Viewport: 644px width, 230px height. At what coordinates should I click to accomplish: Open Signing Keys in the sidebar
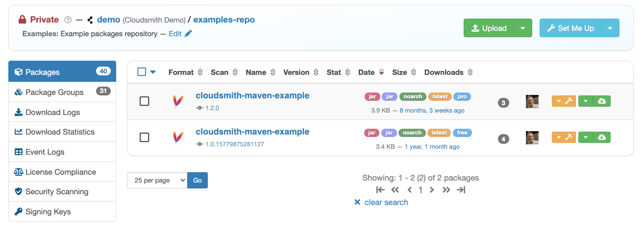coord(62,211)
